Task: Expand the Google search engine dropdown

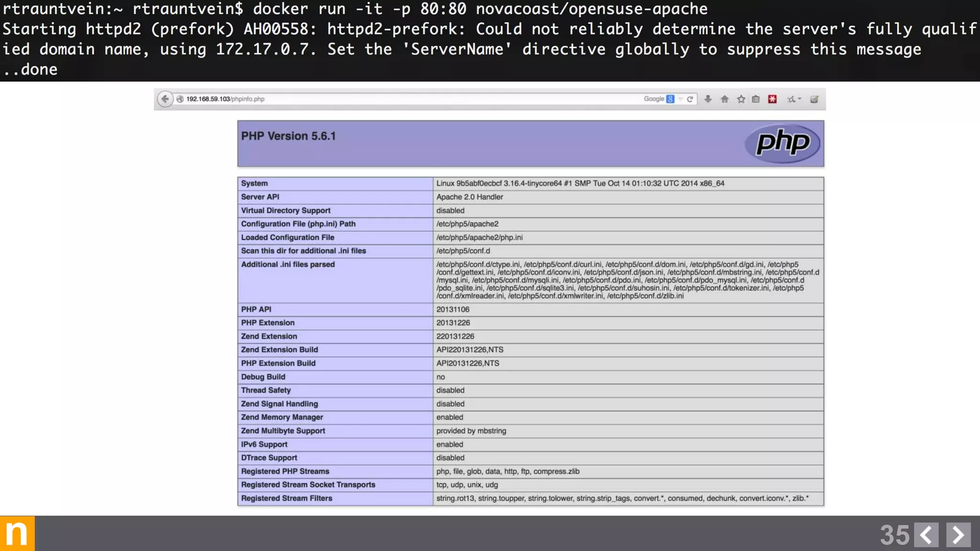Action: pyautogui.click(x=680, y=99)
